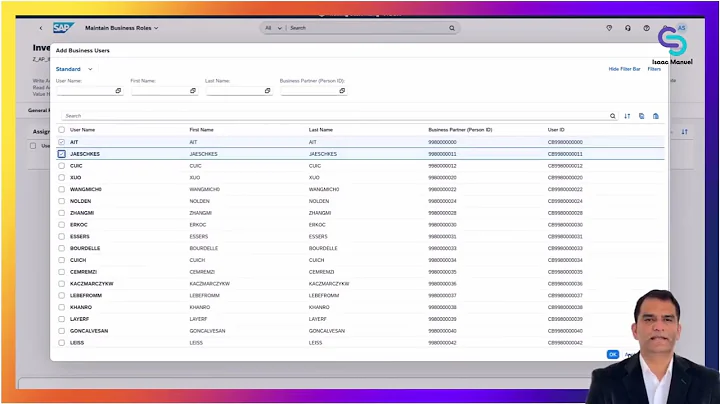Open the All search scope dropdown

coord(273,28)
